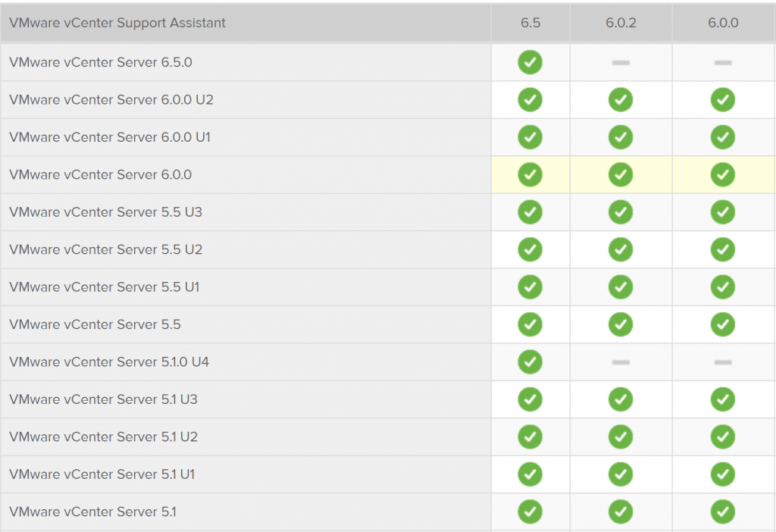
Task: Click the check for vCenter Server 5.5 U1 under 6.0.0
Action: coord(723,287)
